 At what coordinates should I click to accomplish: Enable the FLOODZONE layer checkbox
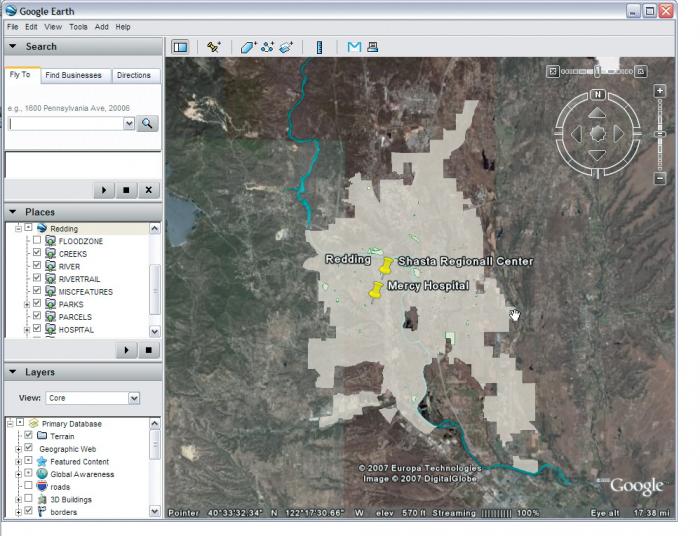click(x=37, y=241)
